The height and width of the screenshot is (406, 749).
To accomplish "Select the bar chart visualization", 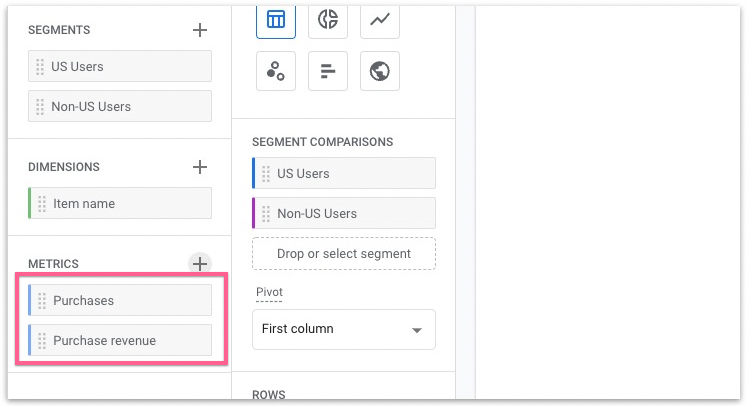I will coord(327,71).
